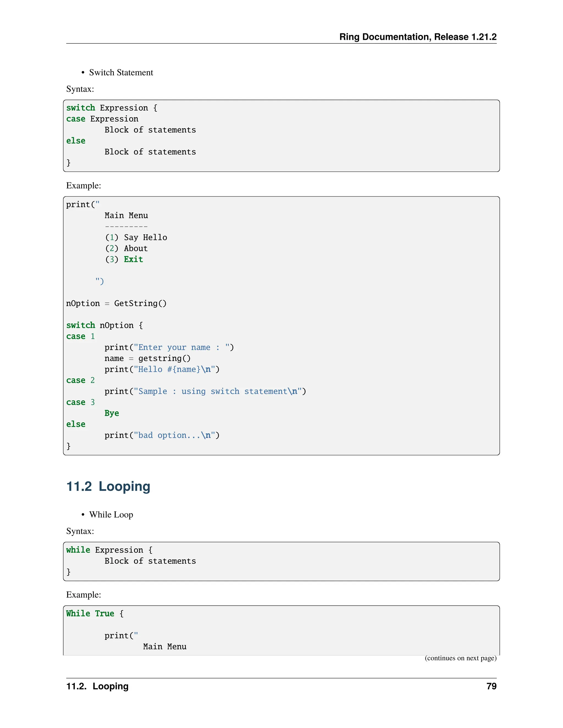Image resolution: width=563 pixels, height=728 pixels.
Task: Click the 'Sample : using switch statement' line
Action: (205, 391)
